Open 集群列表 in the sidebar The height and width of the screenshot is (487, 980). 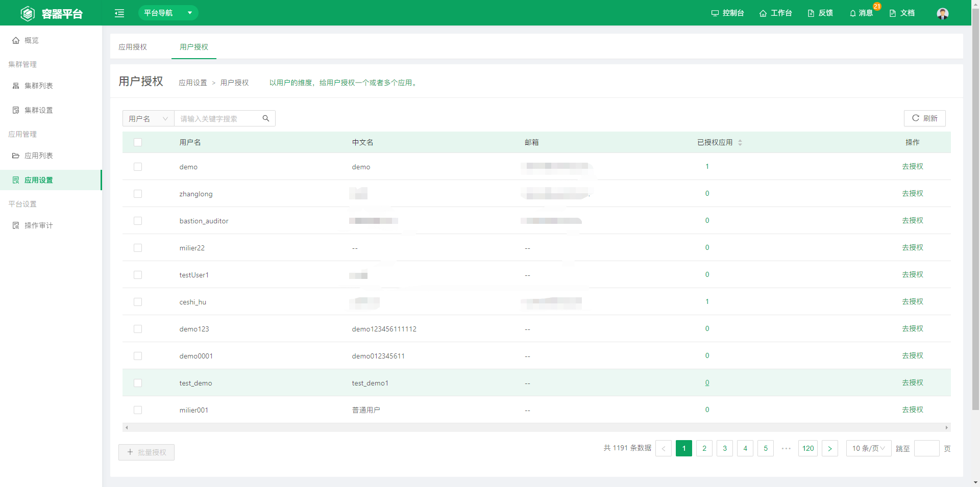coord(39,86)
